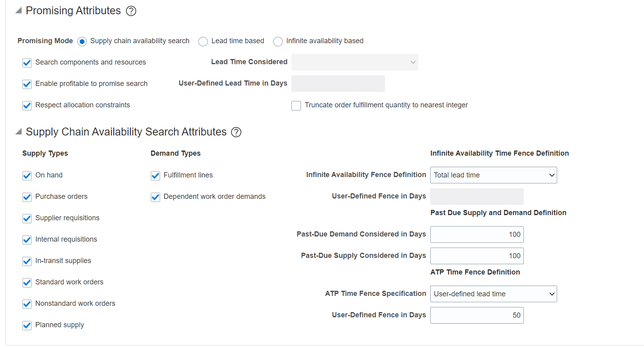Open help for Promising Attributes

point(131,11)
